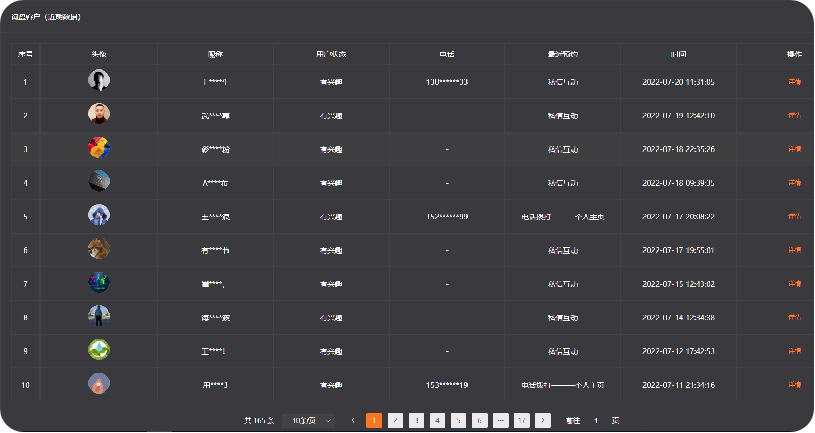Click the total record count text

259,421
